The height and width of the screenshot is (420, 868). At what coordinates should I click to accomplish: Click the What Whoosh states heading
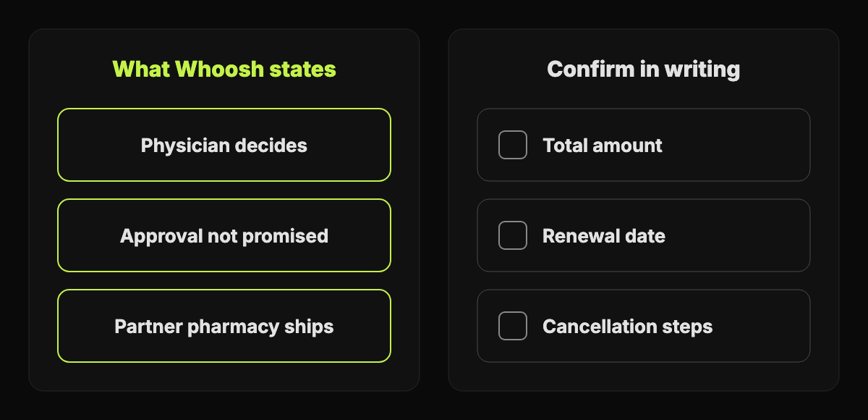(x=224, y=70)
